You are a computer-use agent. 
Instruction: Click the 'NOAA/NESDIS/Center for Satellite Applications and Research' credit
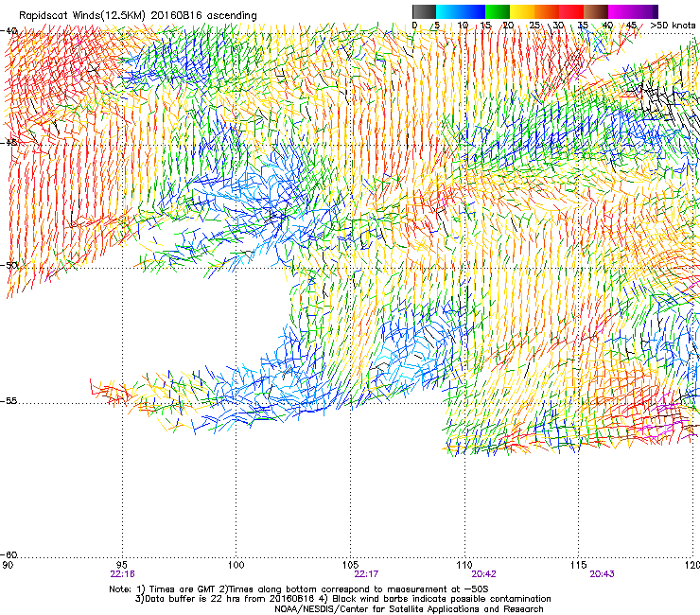[x=409, y=609]
